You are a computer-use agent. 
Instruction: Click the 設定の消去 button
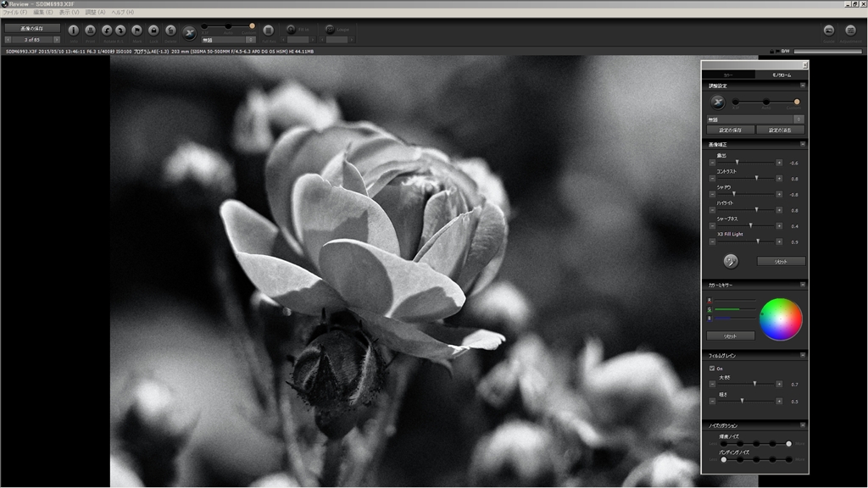pyautogui.click(x=780, y=130)
